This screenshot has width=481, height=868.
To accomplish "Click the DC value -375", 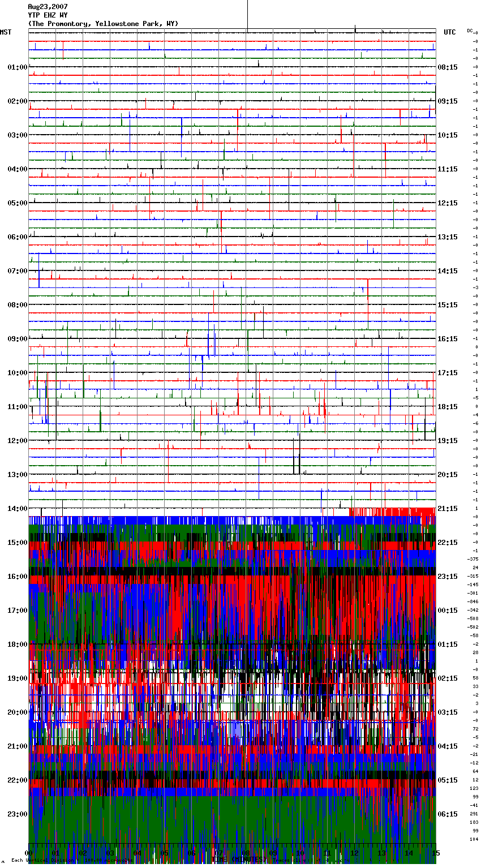I will click(x=473, y=559).
